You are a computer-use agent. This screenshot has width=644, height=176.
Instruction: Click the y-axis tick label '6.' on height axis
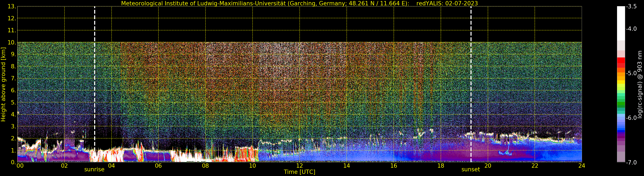pyautogui.click(x=13, y=90)
